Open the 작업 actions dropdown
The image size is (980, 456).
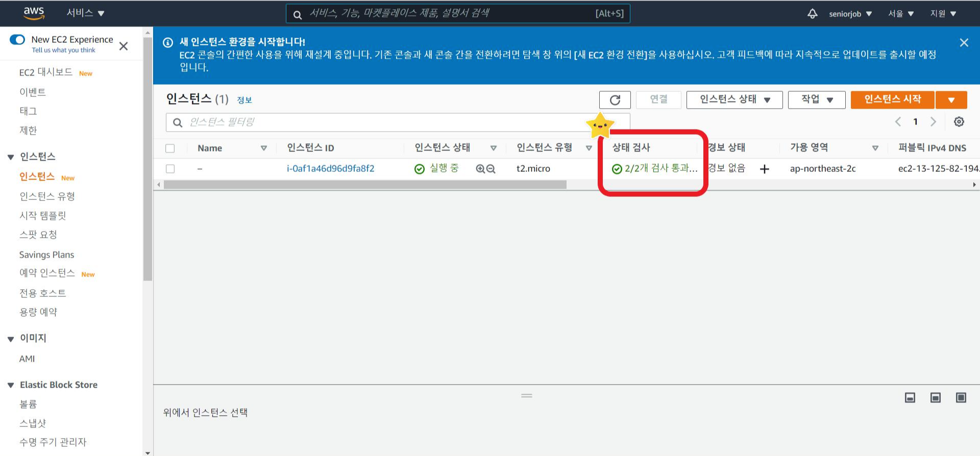[x=817, y=99]
